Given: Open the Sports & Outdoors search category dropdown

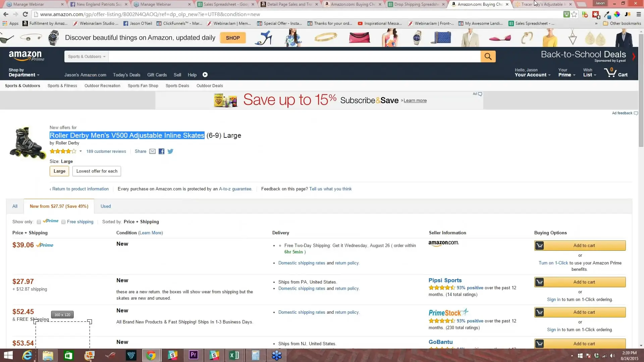Looking at the screenshot, I should [x=87, y=57].
